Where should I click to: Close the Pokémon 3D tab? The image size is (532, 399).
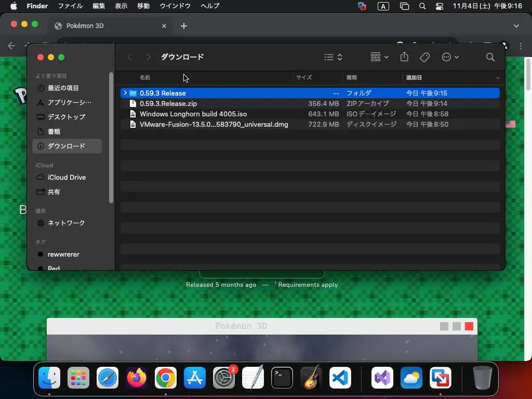pyautogui.click(x=164, y=26)
